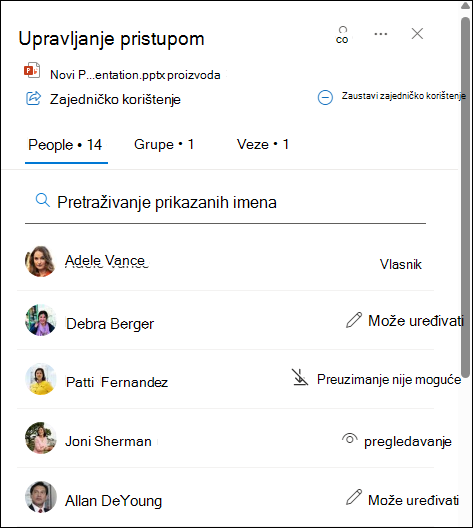Click the Novi P...entation.pptx file name
The width and height of the screenshot is (473, 528).
tap(135, 75)
